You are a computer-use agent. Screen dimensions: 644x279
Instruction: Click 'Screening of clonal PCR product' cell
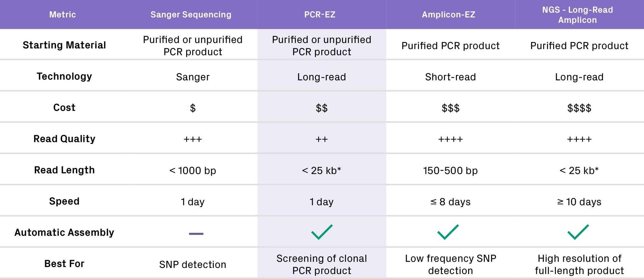point(322,264)
